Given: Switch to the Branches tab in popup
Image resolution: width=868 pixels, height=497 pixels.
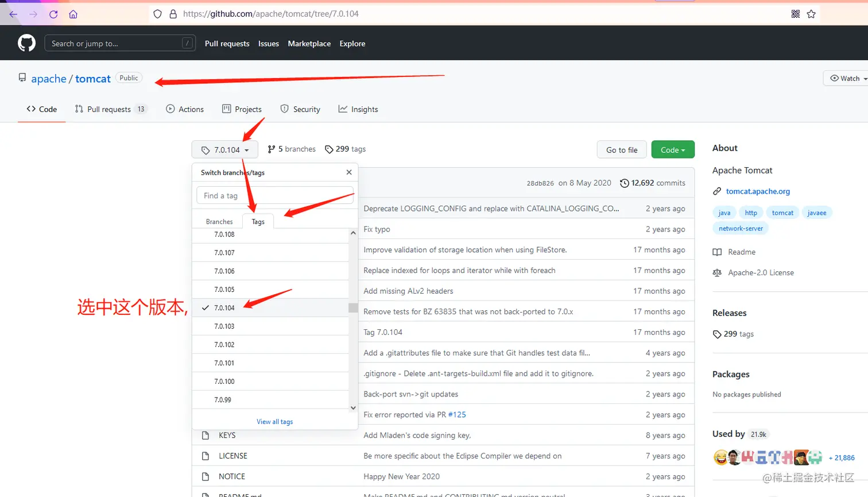Looking at the screenshot, I should pos(219,222).
